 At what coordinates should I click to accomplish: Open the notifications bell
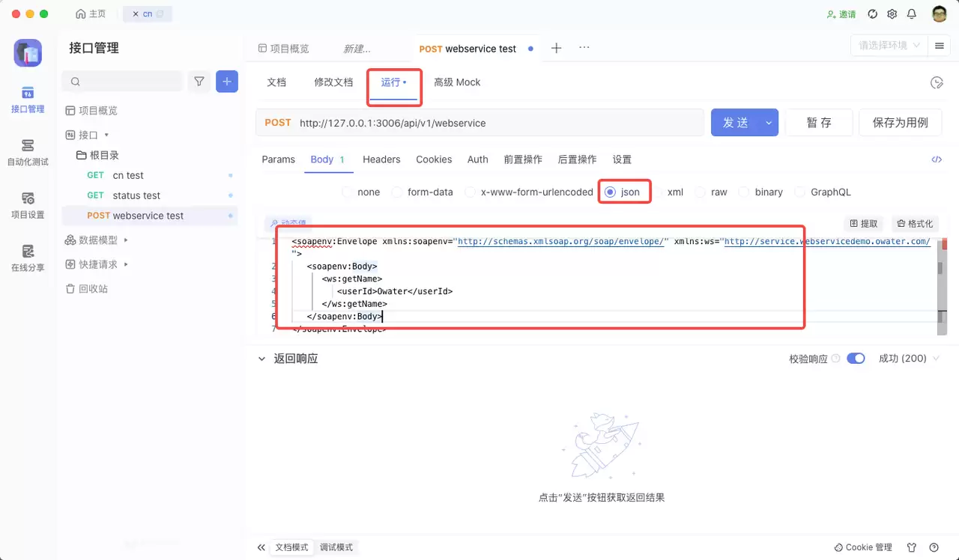912,13
